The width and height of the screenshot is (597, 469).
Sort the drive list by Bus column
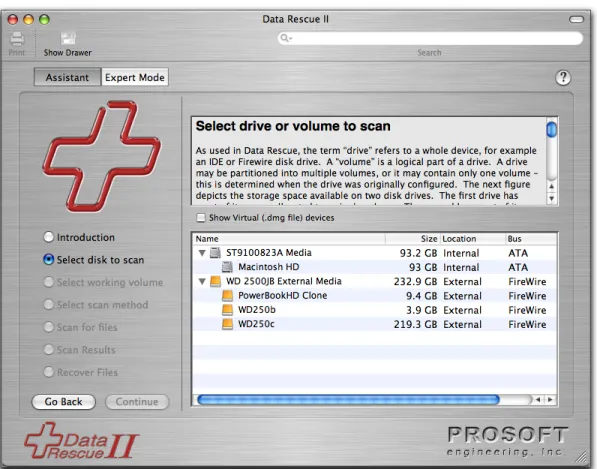pyautogui.click(x=531, y=239)
